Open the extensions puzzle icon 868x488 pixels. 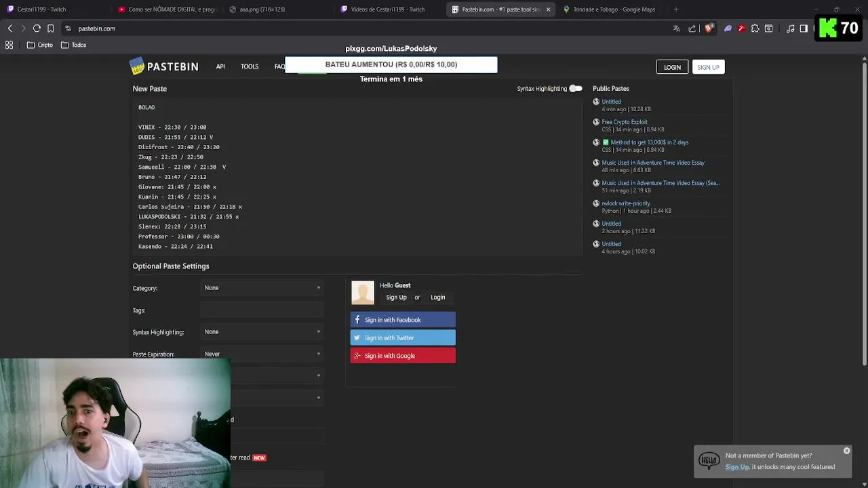pos(755,28)
